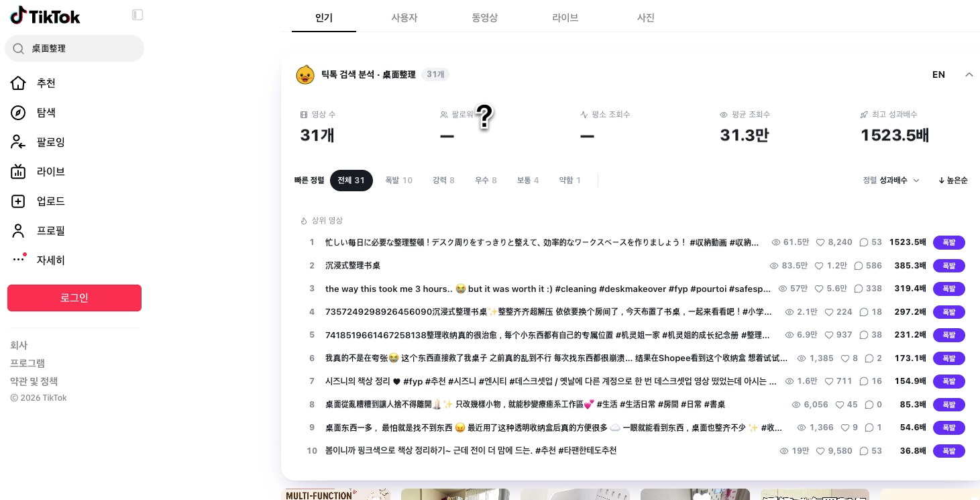Switch to the 동영상 tab
This screenshot has height=500, width=980.
click(485, 18)
